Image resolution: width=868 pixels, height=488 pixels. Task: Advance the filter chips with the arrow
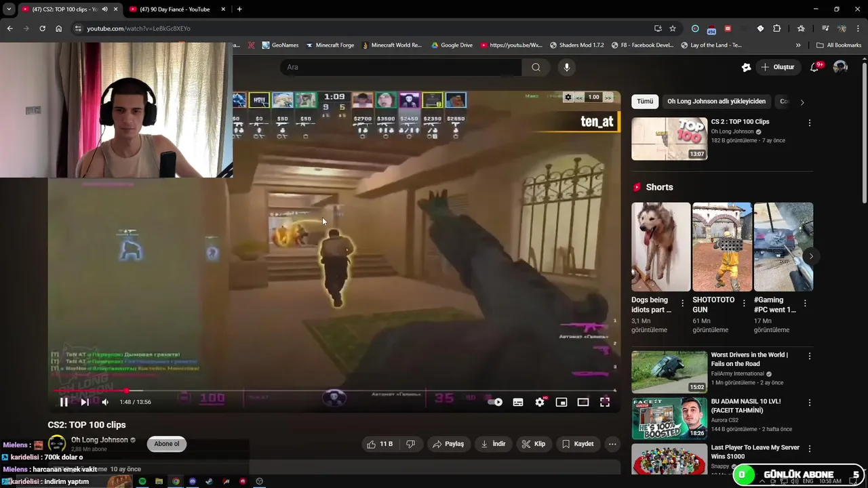pos(802,102)
